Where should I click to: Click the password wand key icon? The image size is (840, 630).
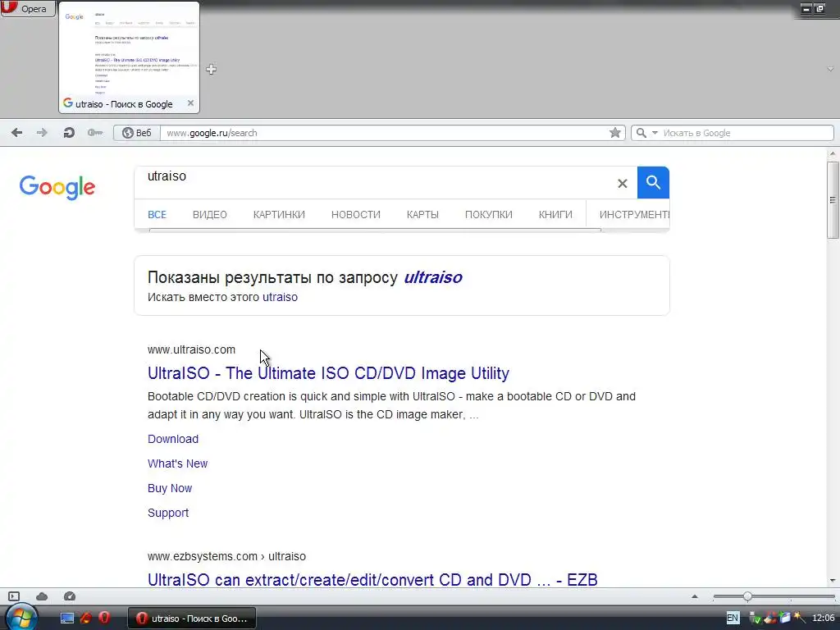[95, 133]
